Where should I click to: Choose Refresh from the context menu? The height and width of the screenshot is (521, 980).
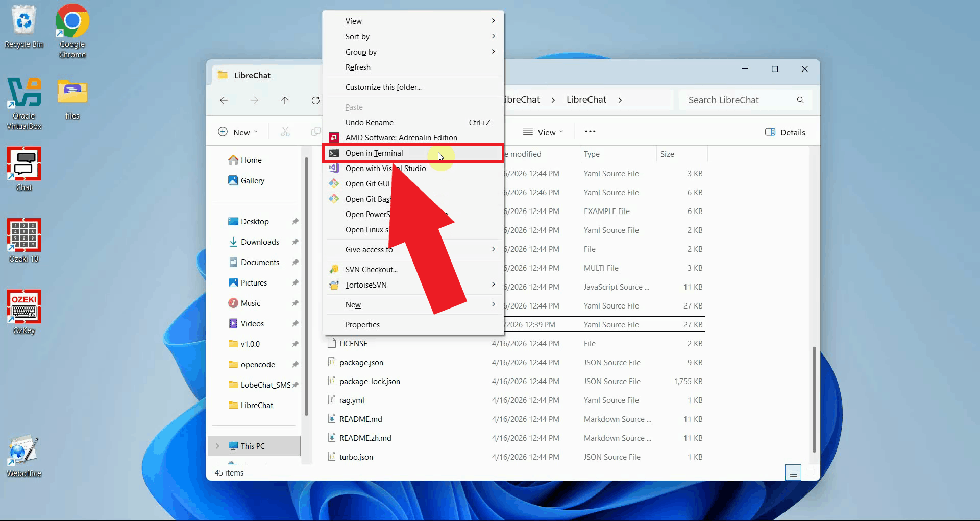pyautogui.click(x=413, y=67)
